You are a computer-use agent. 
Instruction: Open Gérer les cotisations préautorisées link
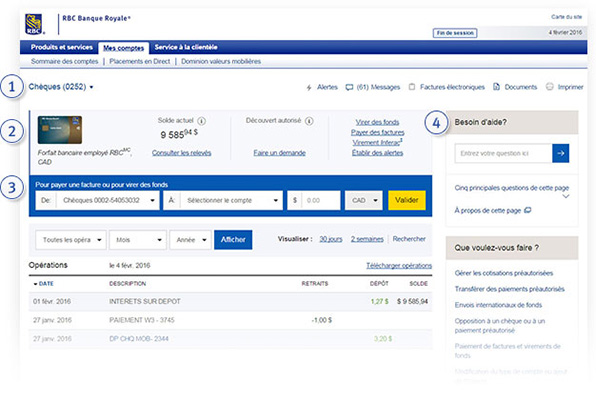[504, 273]
